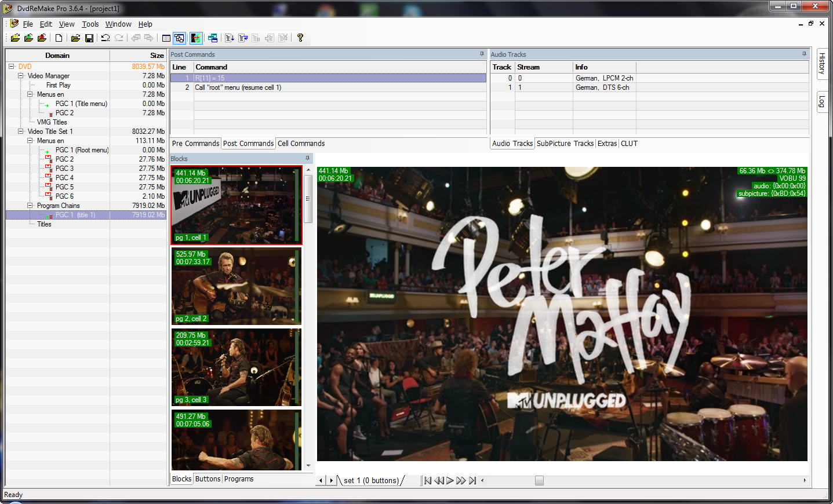Toggle the table list view button
Viewport: 833px width, 504px height.
(166, 38)
